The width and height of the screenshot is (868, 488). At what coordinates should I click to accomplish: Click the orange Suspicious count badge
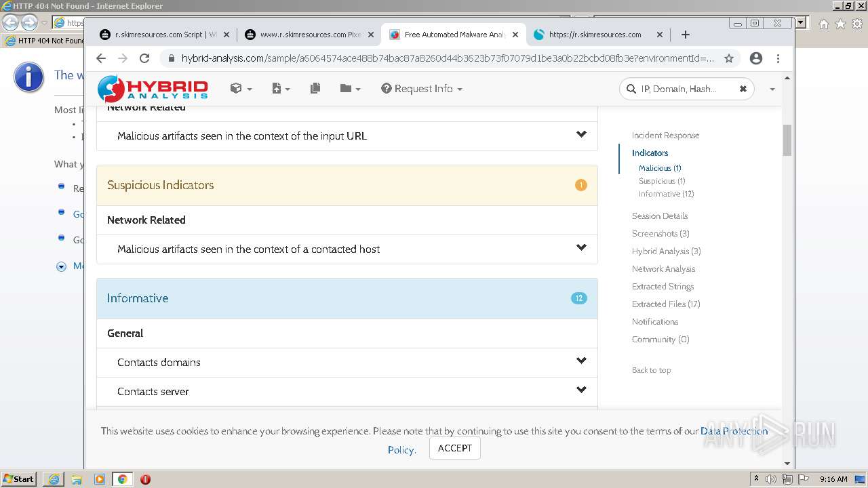tap(581, 185)
